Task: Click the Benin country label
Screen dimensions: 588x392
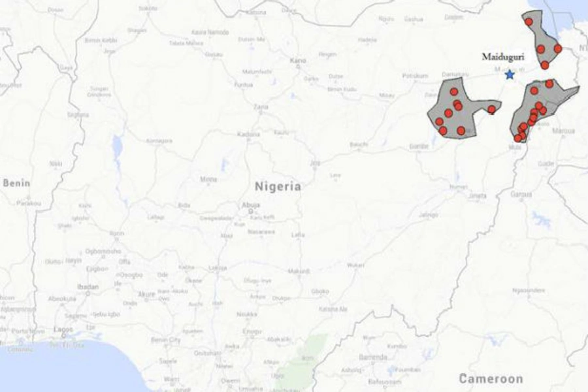Action: [16, 183]
